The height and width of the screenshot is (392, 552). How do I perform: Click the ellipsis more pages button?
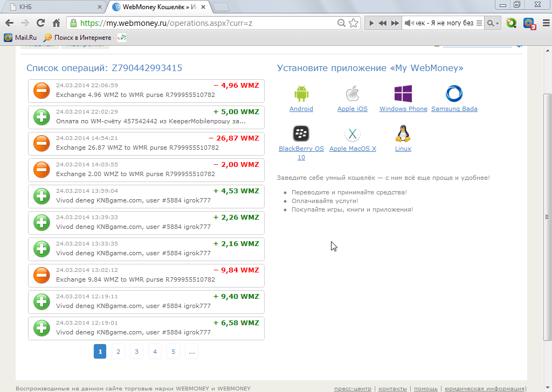pos(191,352)
